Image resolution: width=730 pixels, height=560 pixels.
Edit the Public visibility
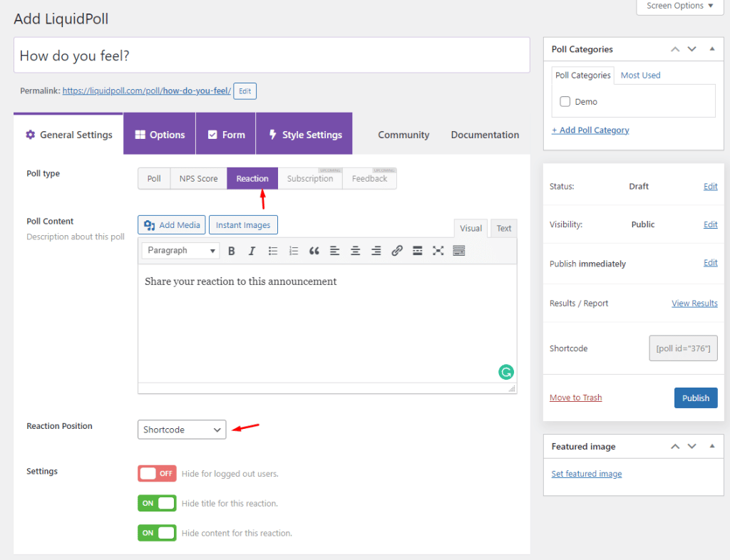click(x=710, y=224)
